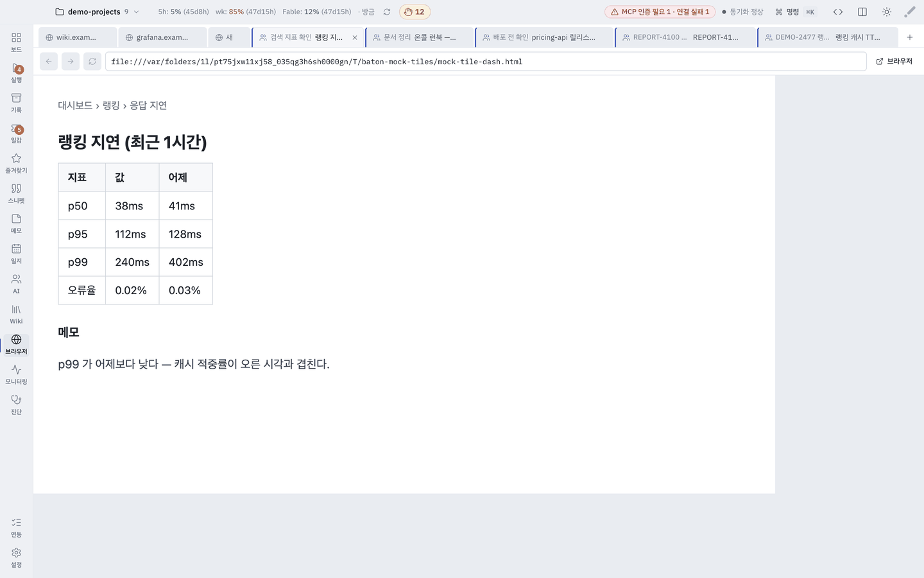The width and height of the screenshot is (924, 578).
Task: Reload the page with the refresh button
Action: tap(92, 62)
